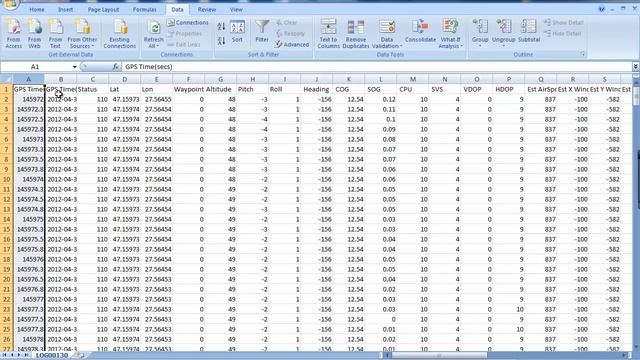Click the From Text import icon
Screen dimensions: 640x360
[x=55, y=33]
